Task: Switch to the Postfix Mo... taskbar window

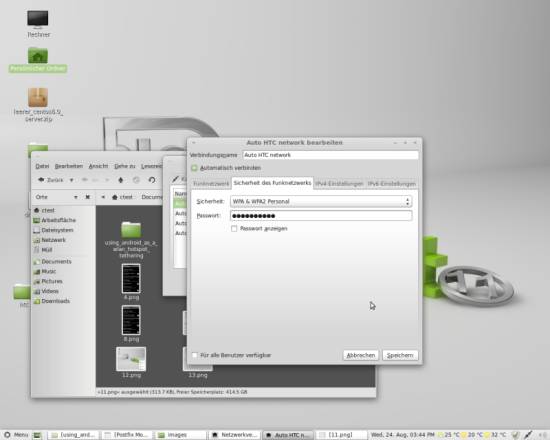Action: point(127,435)
